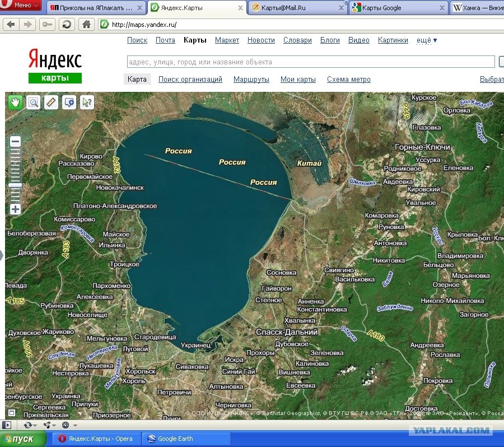Reload the page with refresh button
Viewport: 504px width, 447px height.
tap(67, 25)
